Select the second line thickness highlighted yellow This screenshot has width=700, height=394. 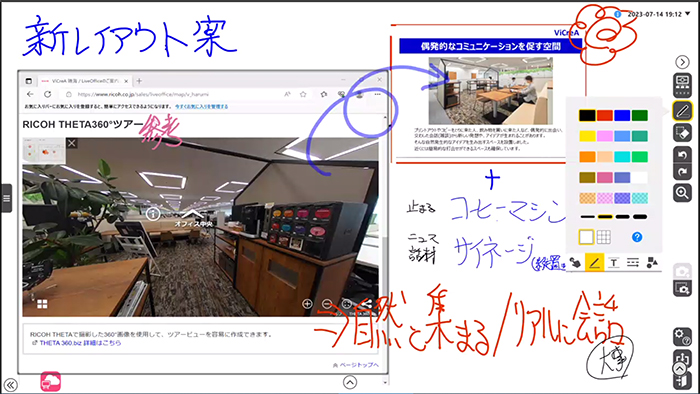coord(605,217)
